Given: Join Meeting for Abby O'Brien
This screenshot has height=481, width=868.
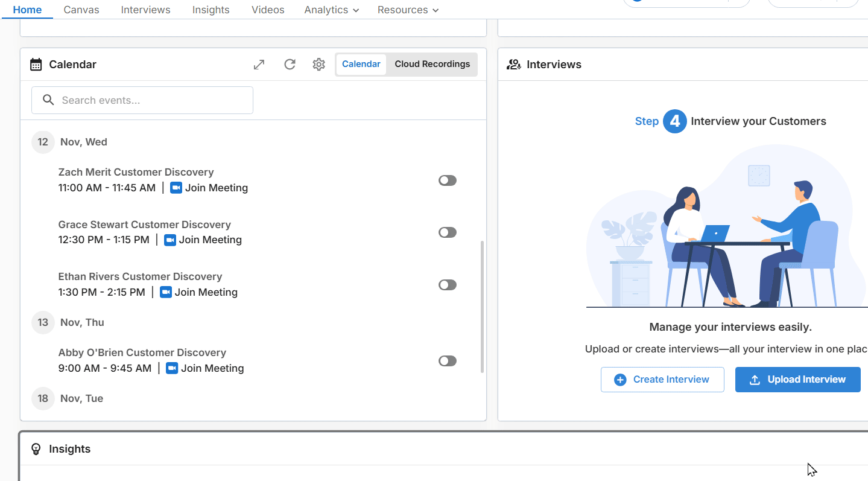Looking at the screenshot, I should (212, 368).
